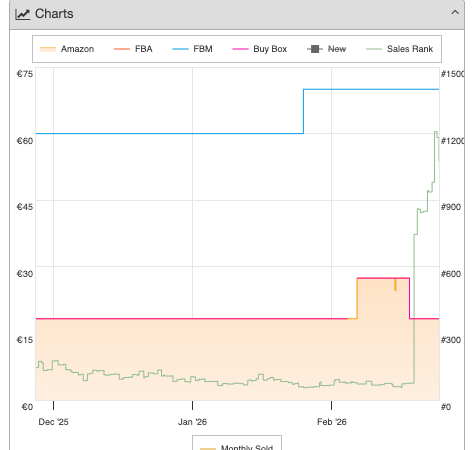Screen dimensions: 474x450
Task: Click the #0 sales rank axis label
Action: [446, 407]
